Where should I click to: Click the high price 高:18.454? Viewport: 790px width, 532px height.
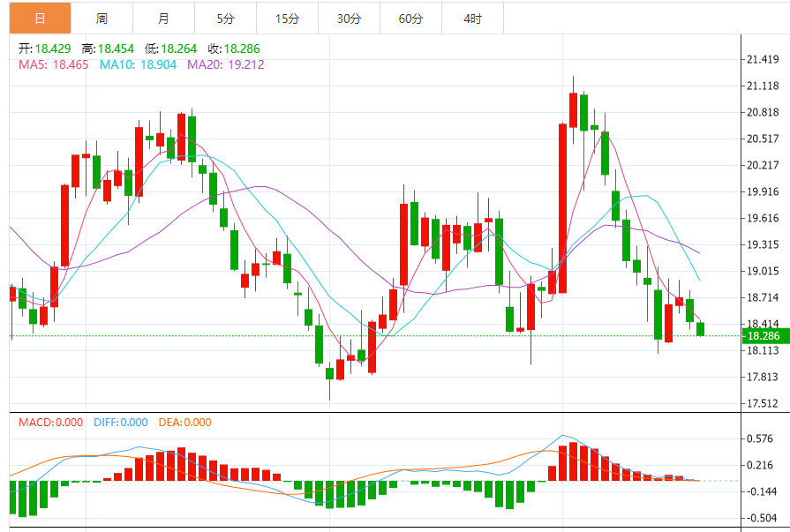click(108, 49)
